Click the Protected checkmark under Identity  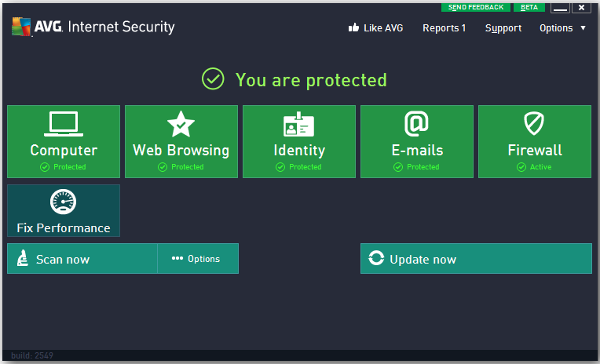click(280, 167)
